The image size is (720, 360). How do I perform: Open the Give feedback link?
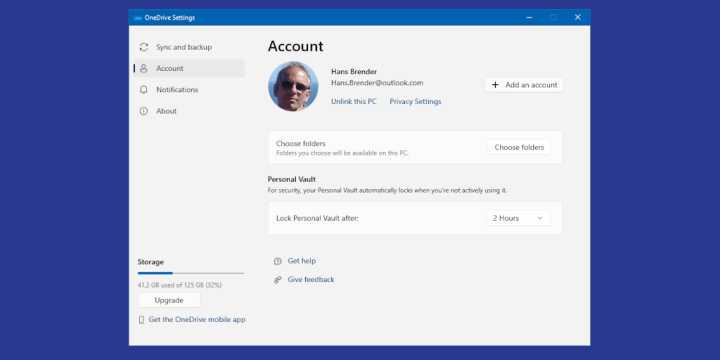point(311,279)
